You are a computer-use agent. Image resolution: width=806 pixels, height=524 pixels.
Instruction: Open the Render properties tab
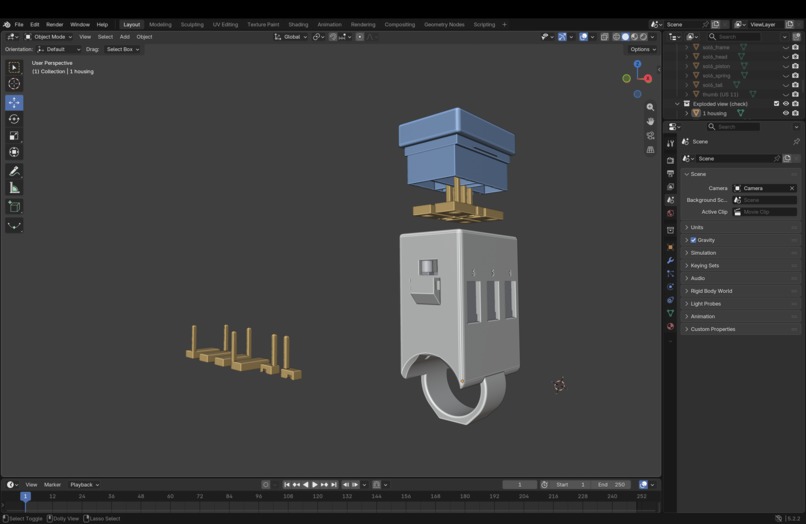[x=670, y=160]
